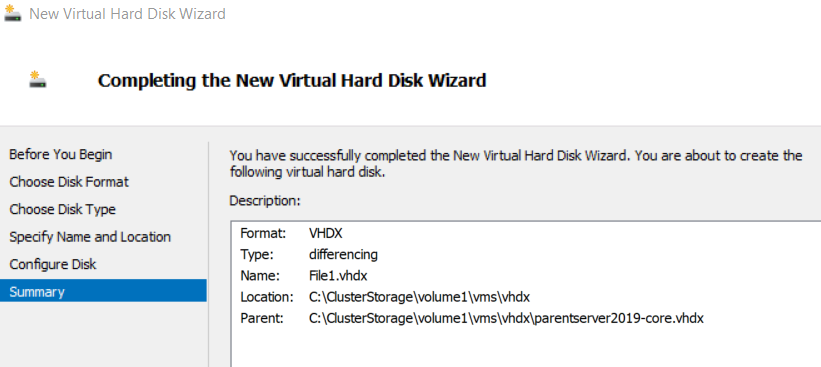The height and width of the screenshot is (367, 821).
Task: Go to the Choose Disk Format step
Action: (69, 182)
